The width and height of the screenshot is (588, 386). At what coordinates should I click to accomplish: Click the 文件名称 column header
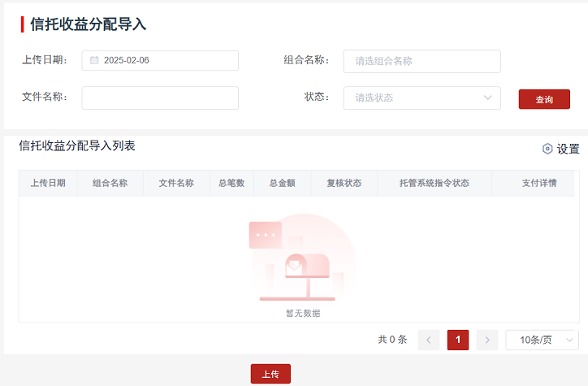tap(175, 183)
